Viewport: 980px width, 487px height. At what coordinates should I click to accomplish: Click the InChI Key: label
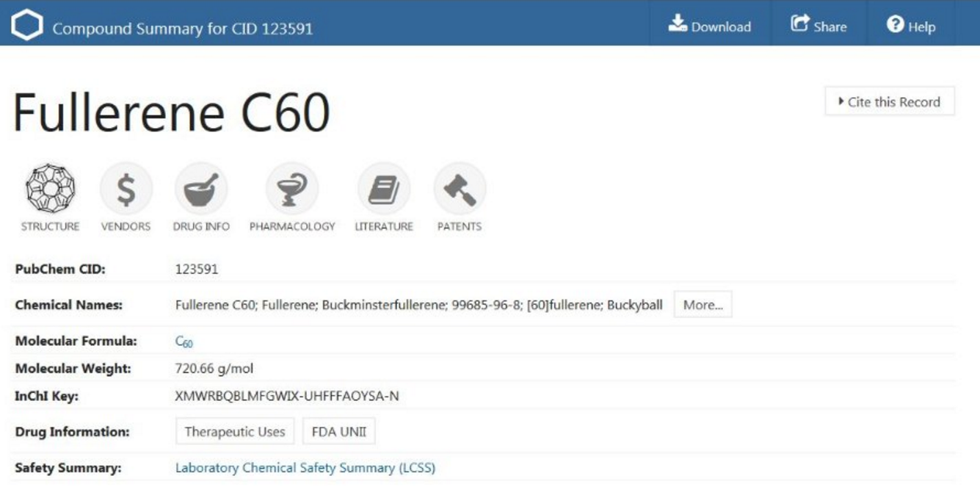[x=47, y=396]
